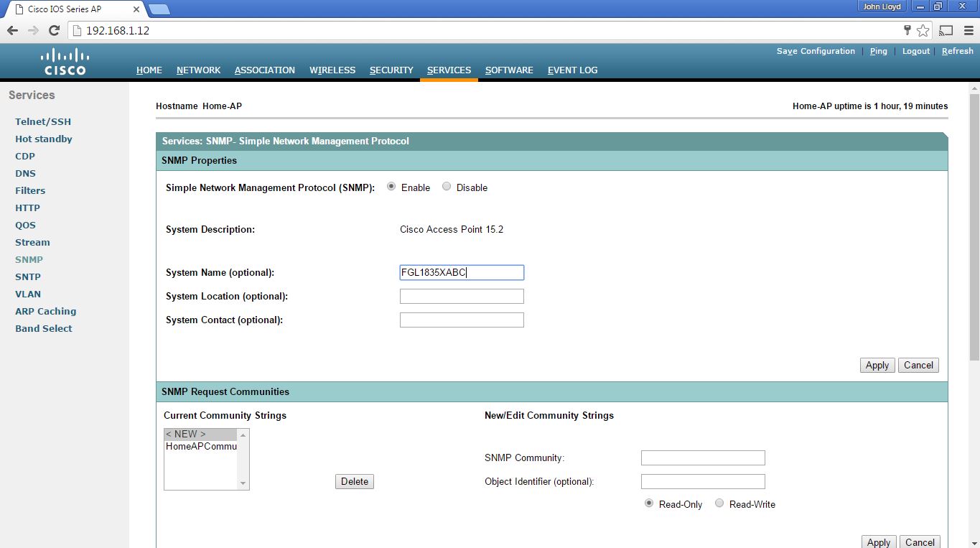Click Cancel in SNMP Properties section

coord(918,365)
